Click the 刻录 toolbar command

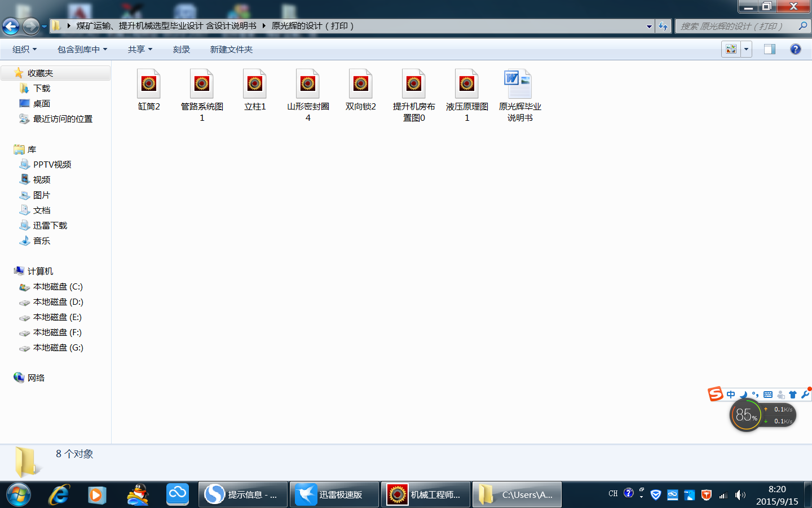pos(182,50)
